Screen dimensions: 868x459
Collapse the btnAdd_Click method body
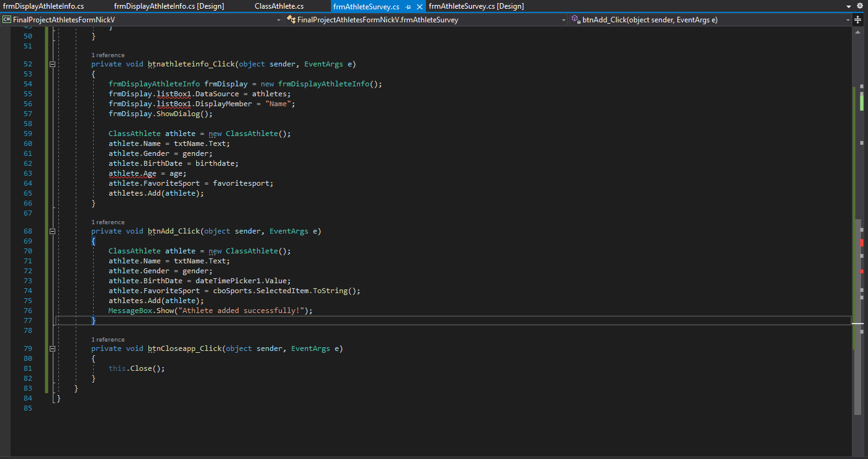(52, 230)
